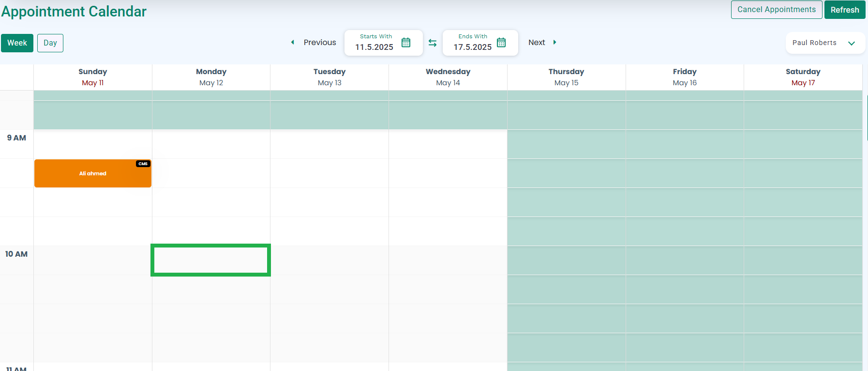This screenshot has width=868, height=371.
Task: Select the Friday May 16 column header
Action: click(685, 77)
